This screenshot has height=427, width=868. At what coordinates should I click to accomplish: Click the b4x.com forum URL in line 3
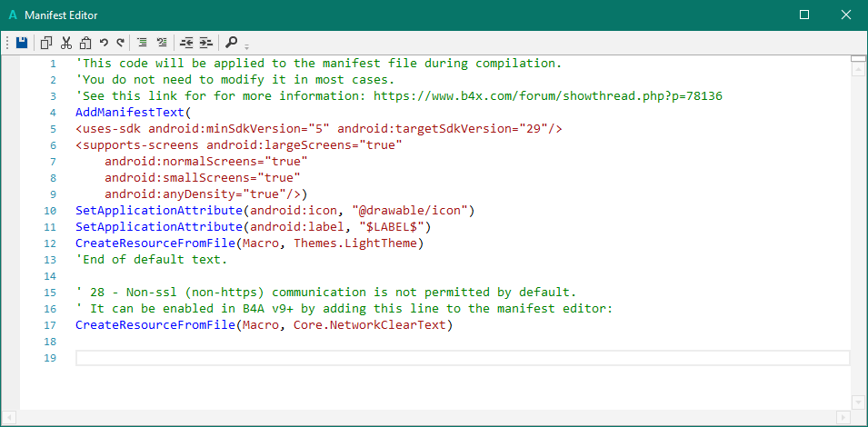tap(547, 95)
